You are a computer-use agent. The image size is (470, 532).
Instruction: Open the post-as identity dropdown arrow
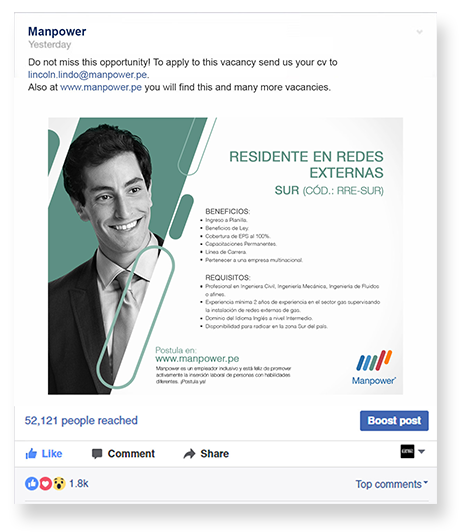tap(421, 452)
